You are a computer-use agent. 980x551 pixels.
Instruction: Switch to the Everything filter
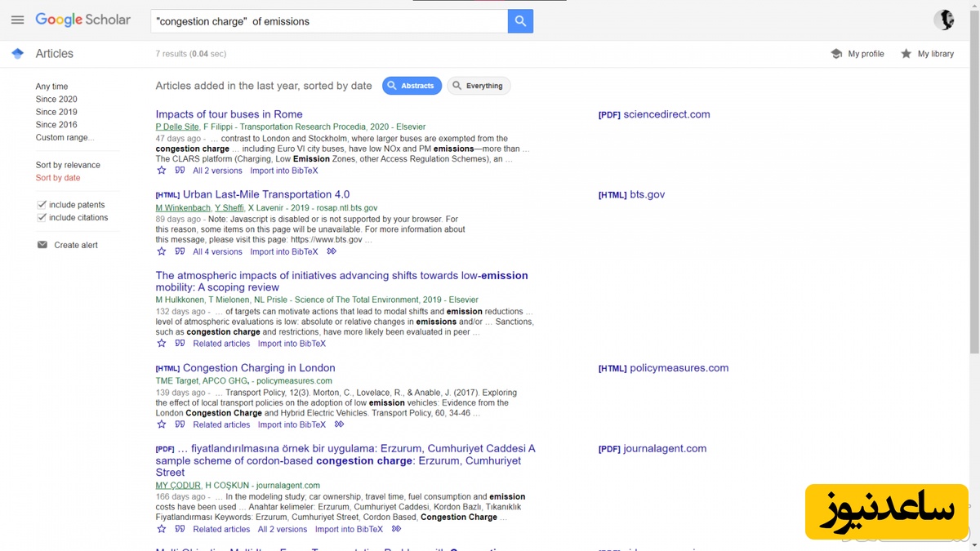click(x=479, y=86)
